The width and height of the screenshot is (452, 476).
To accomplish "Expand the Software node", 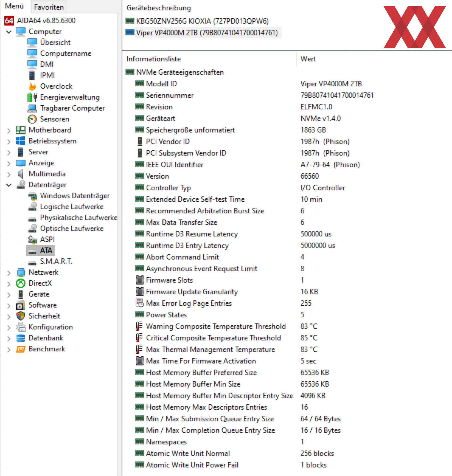I will 9,306.
